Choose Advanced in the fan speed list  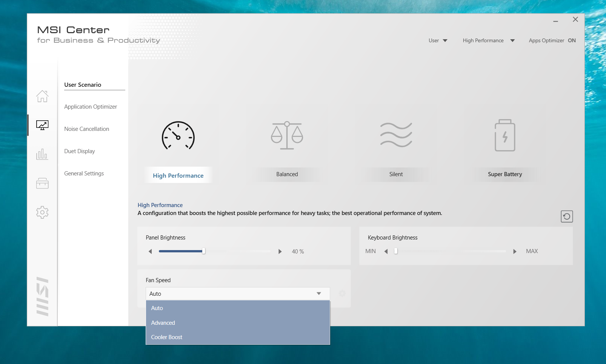(x=238, y=323)
